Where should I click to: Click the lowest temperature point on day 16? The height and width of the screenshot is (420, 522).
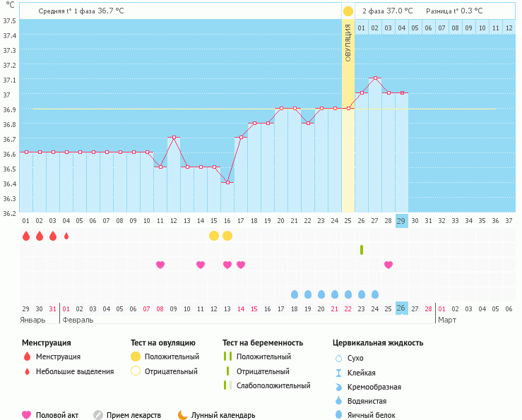pyautogui.click(x=227, y=182)
